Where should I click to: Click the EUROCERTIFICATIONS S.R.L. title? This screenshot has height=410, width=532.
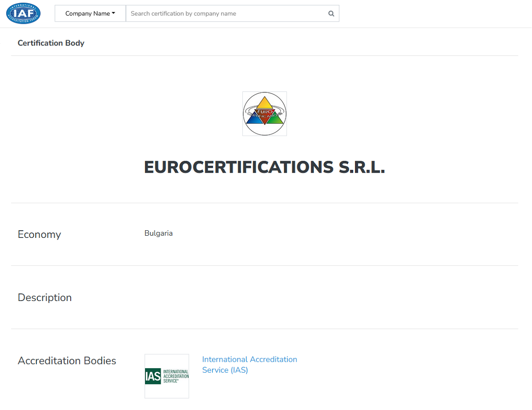264,167
